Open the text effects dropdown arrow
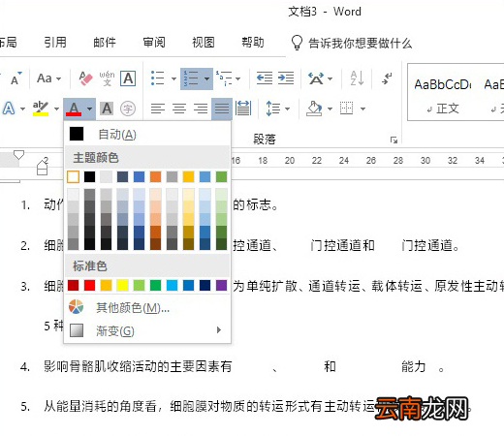This screenshot has height=436, width=504. (22, 109)
